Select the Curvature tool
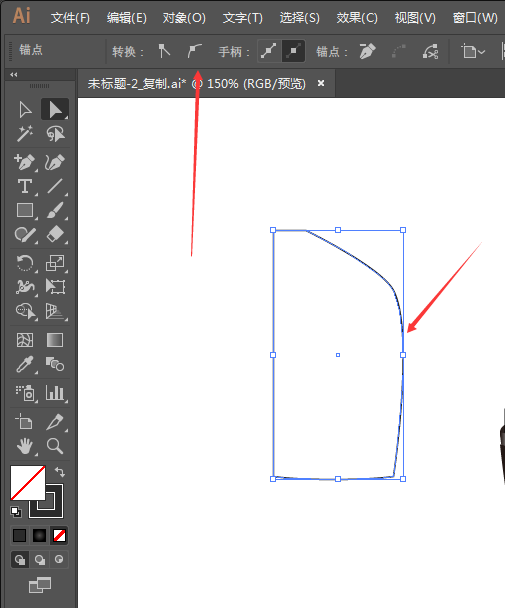The height and width of the screenshot is (608, 505). coord(55,162)
